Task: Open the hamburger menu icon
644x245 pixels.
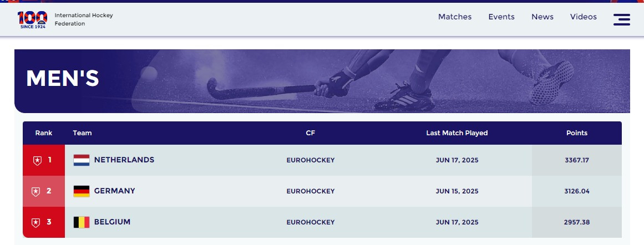Action: (621, 19)
